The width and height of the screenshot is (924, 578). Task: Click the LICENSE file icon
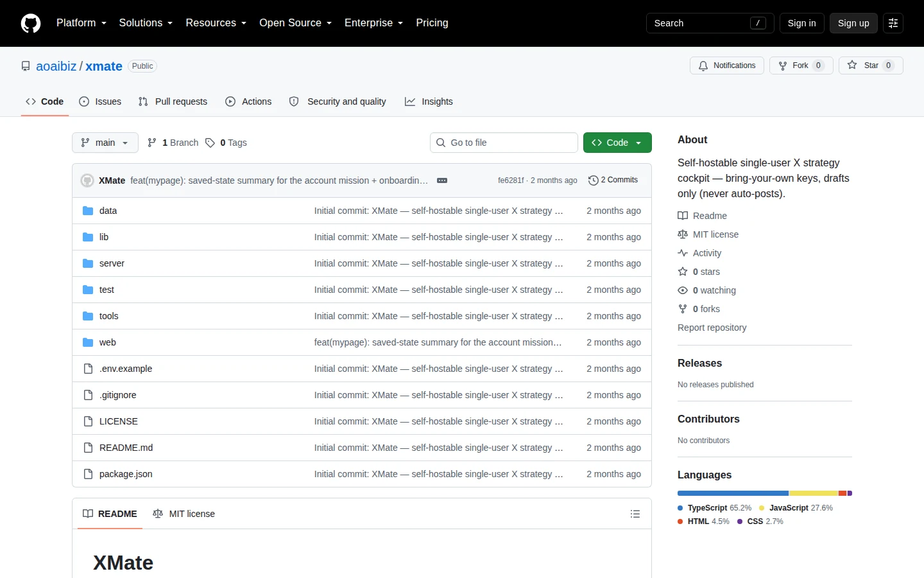pos(88,421)
